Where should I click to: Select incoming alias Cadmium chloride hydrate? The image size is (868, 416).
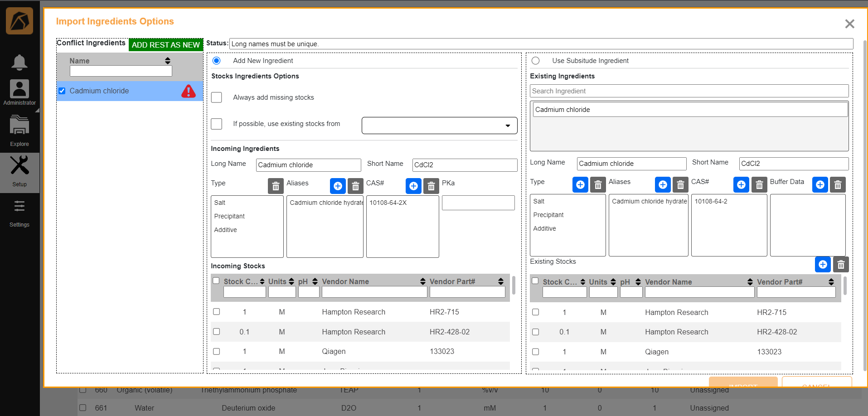[326, 203]
